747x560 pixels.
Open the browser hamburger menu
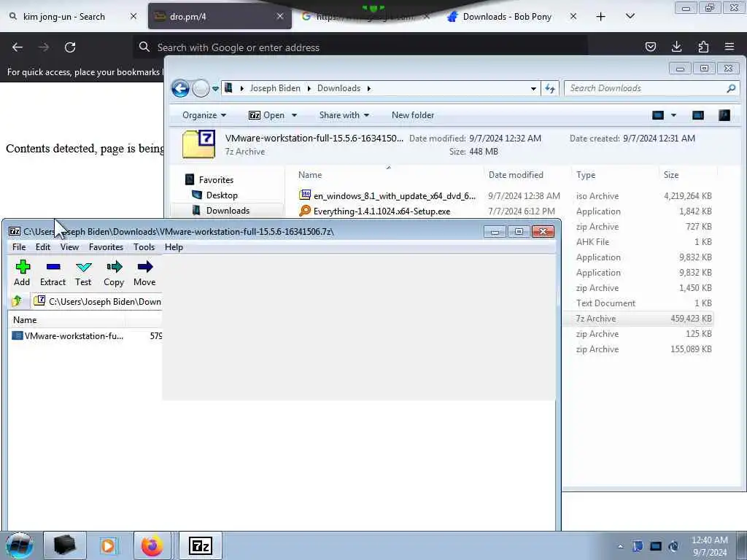[x=729, y=47]
